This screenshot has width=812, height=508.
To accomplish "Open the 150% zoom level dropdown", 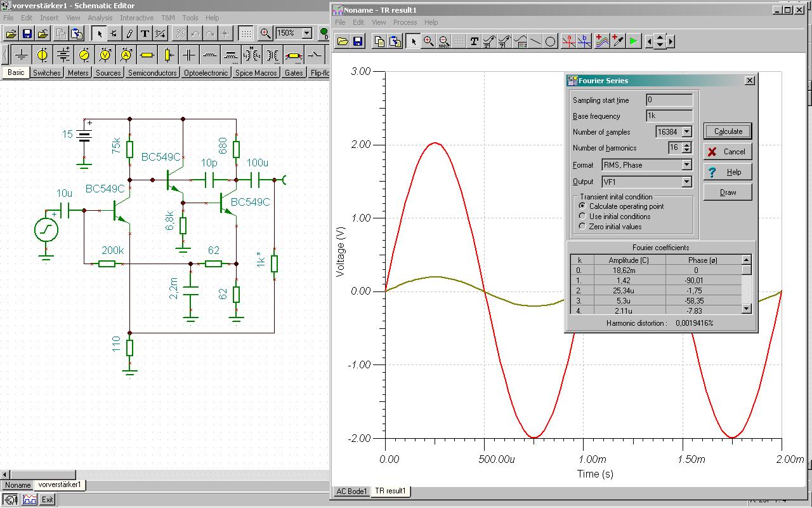I will (x=307, y=33).
